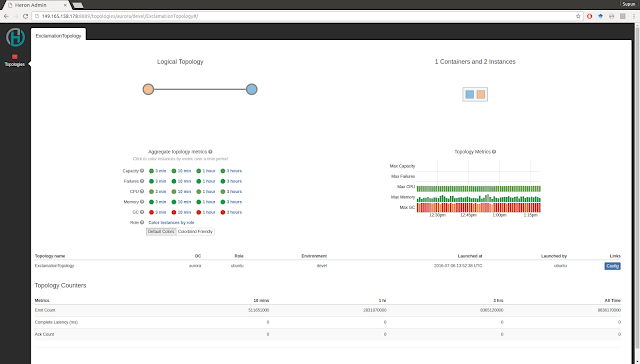This screenshot has height=364, width=640.
Task: Open a new browser tab
Action: click(x=78, y=5)
